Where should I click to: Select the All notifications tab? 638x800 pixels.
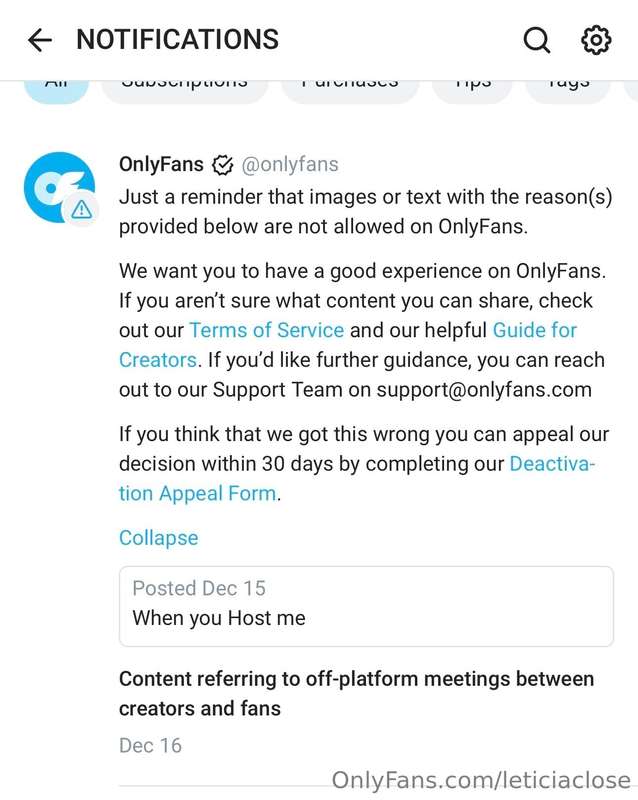click(x=57, y=91)
